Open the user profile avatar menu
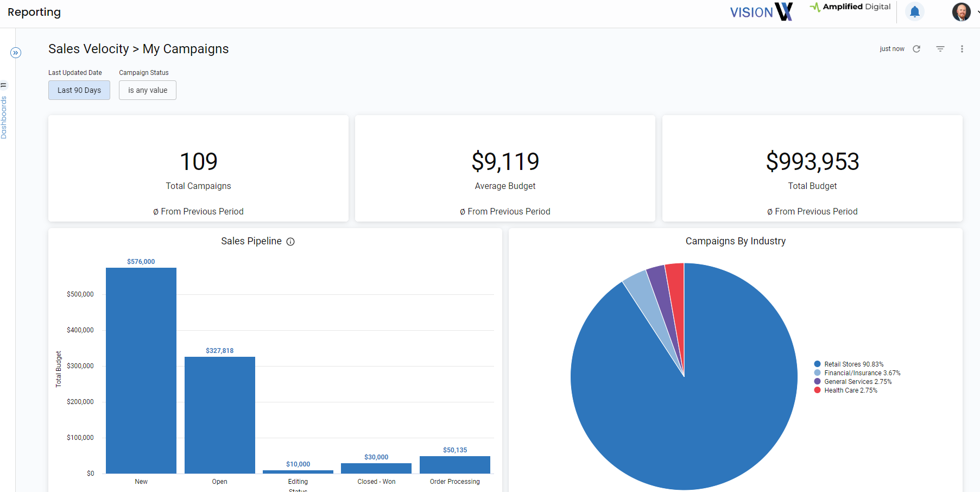The image size is (980, 492). [x=961, y=11]
